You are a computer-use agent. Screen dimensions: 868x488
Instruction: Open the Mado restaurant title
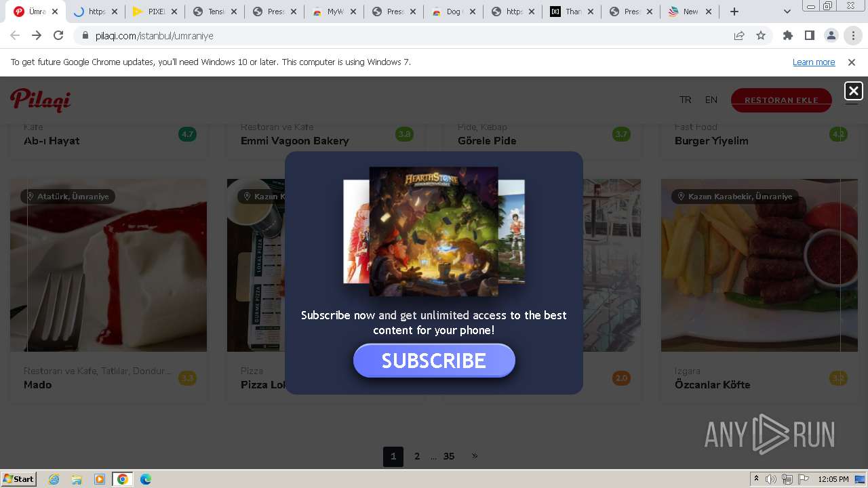37,385
